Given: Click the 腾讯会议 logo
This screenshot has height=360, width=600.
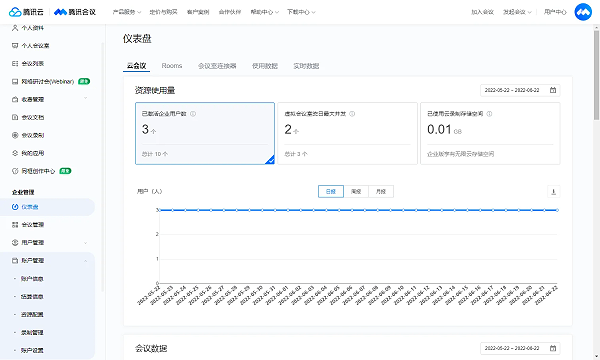Looking at the screenshot, I should point(75,12).
